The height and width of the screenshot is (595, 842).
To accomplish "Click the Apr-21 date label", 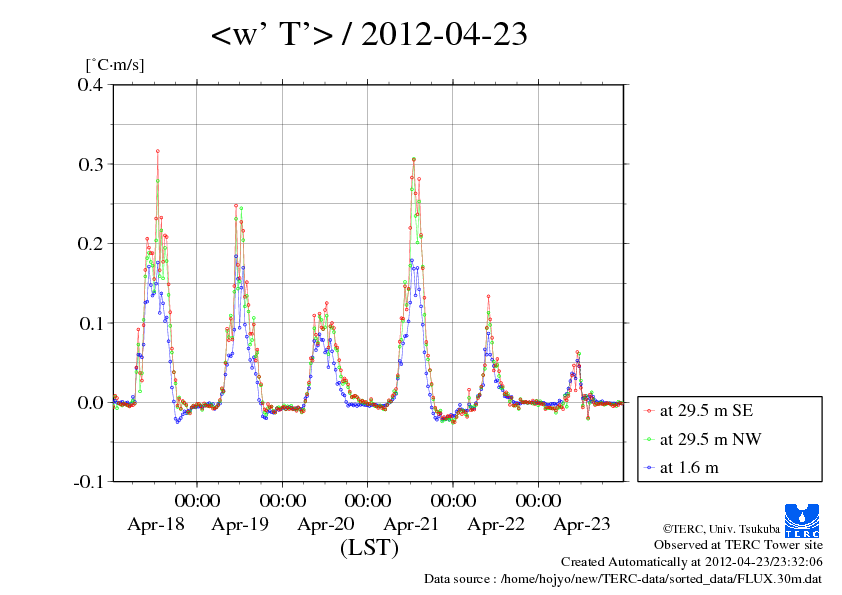I will point(411,524).
